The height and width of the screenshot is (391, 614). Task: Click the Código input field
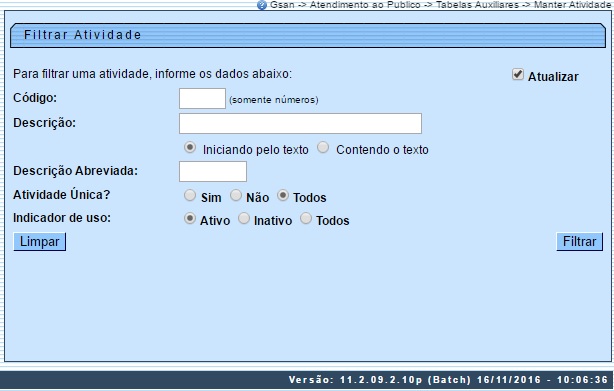202,99
